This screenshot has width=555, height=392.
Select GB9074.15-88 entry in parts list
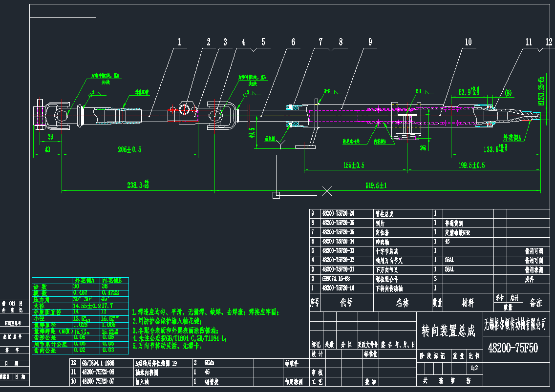point(336,279)
